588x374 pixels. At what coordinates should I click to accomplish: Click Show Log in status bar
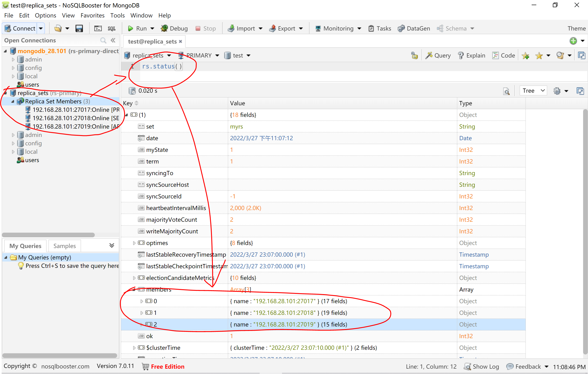pyautogui.click(x=481, y=367)
